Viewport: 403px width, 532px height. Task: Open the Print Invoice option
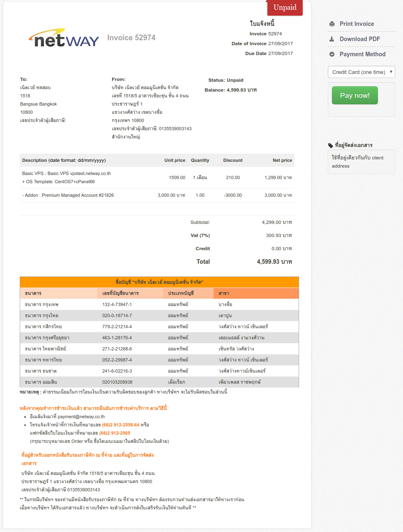pos(357,23)
